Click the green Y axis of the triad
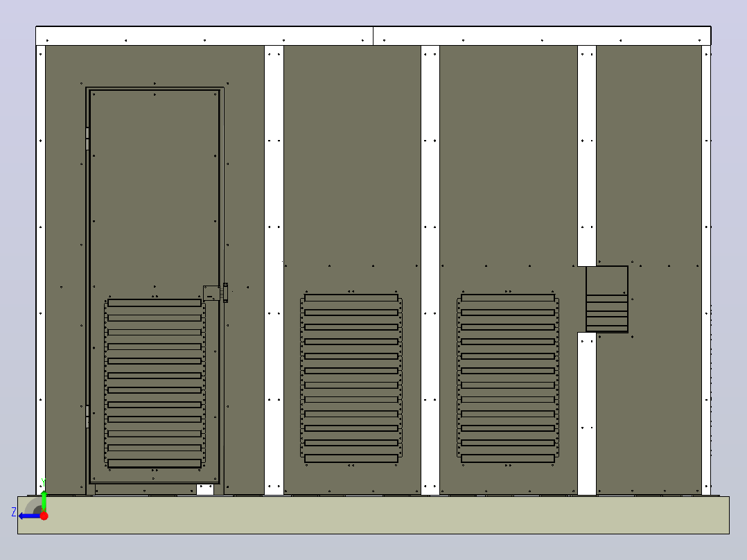Screen dimensions: 747x560 [x=44, y=501]
